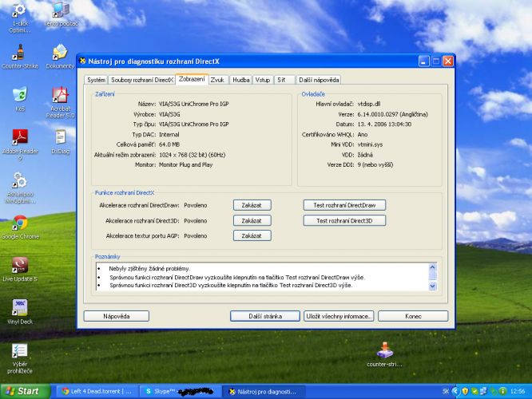Switch to Left 4 Dead.torrent taskbar window

[97, 392]
